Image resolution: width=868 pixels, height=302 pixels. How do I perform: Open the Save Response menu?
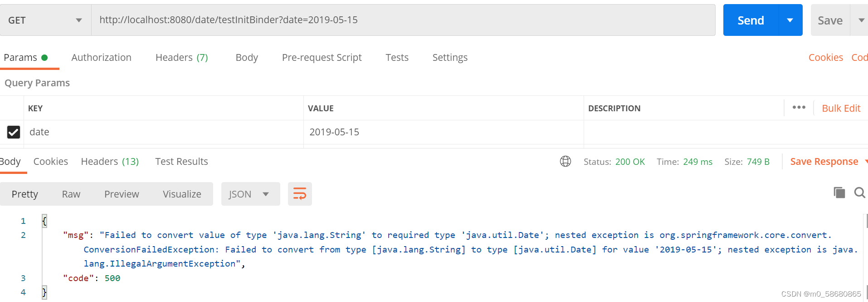pos(824,162)
